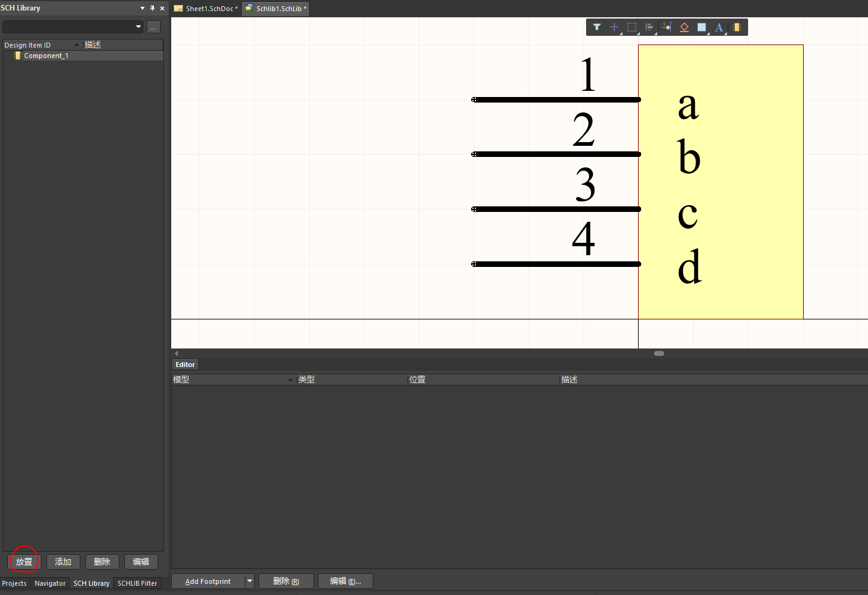Image resolution: width=868 pixels, height=595 pixels.
Task: Select the place IEEE symbol tool
Action: 684,27
